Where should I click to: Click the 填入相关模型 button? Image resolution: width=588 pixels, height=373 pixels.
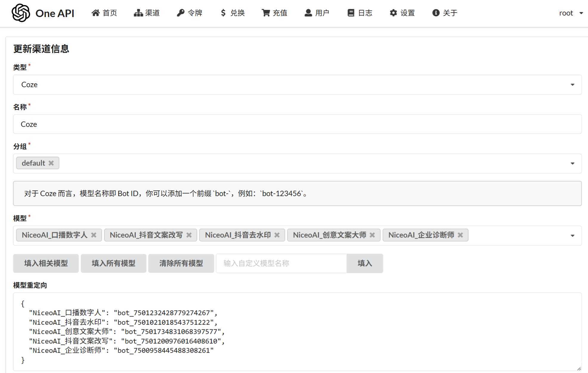[x=46, y=263]
